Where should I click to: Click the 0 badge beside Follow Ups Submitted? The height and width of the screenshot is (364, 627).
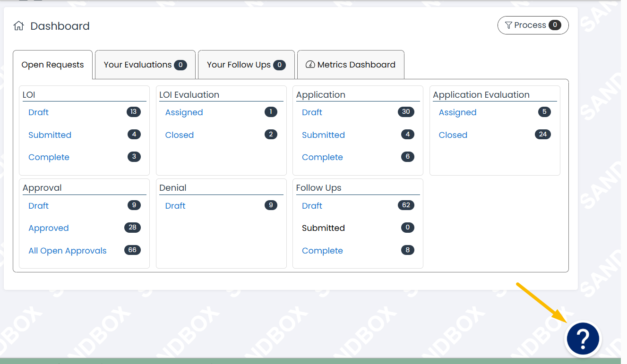(x=408, y=228)
